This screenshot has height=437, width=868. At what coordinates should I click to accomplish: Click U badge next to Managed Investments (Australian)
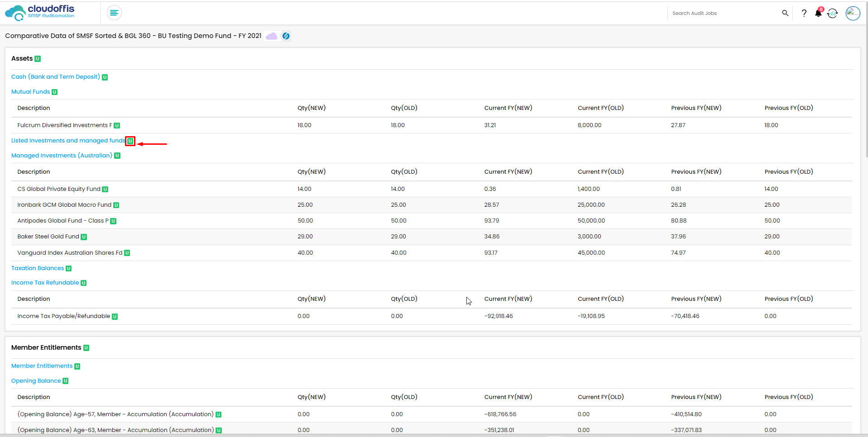117,156
